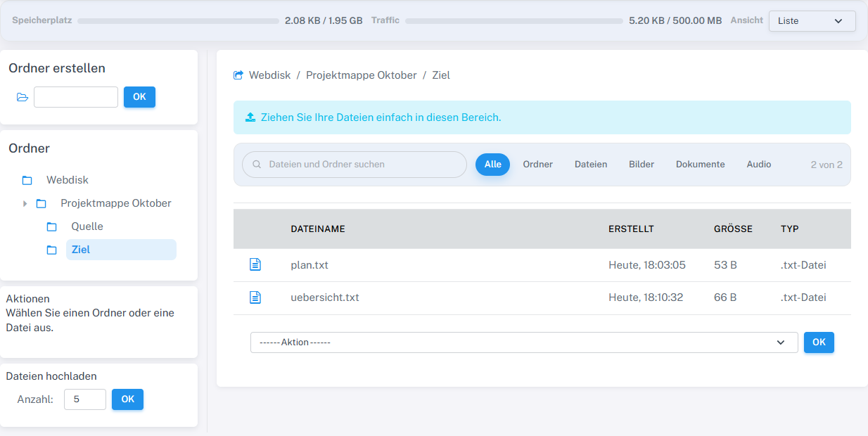Viewport: 868px width, 436px height.
Task: Sort by the ERSTELLT column header
Action: [x=631, y=229]
